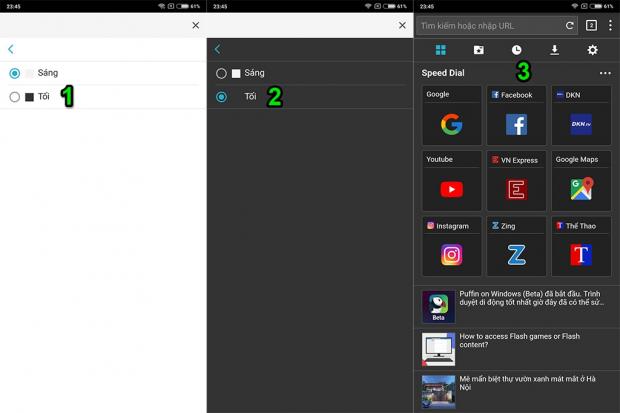Open the Facebook speed dial tile

tap(516, 116)
